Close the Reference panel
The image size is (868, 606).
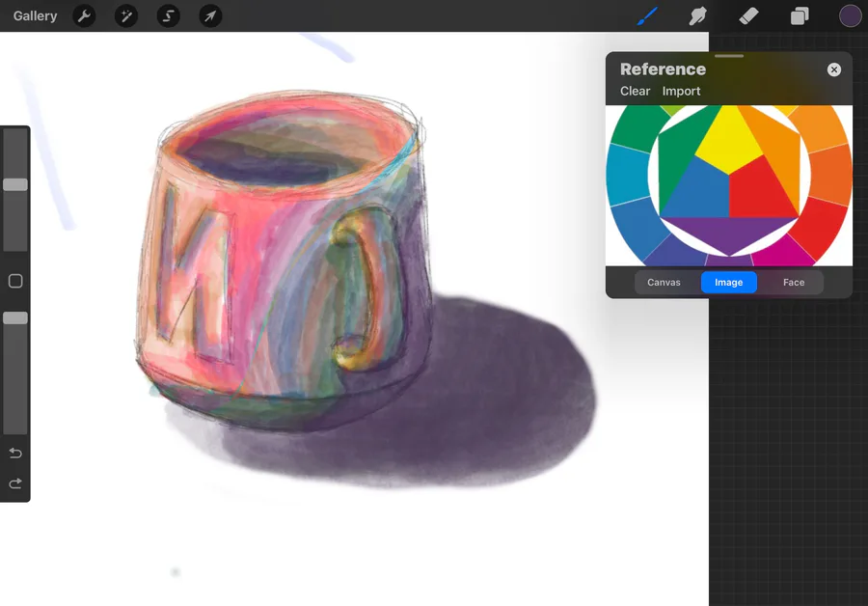point(833,69)
